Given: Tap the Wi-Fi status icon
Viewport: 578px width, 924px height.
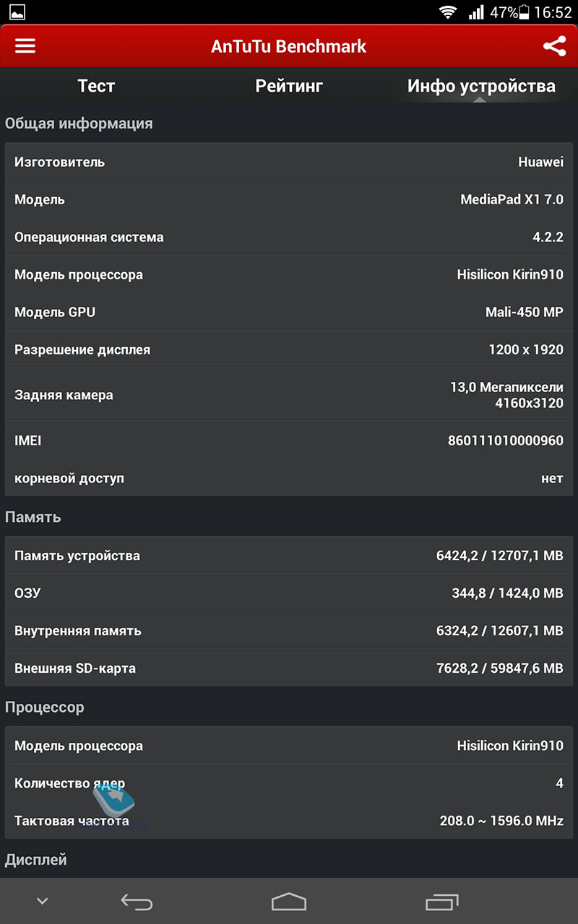Looking at the screenshot, I should point(448,12).
